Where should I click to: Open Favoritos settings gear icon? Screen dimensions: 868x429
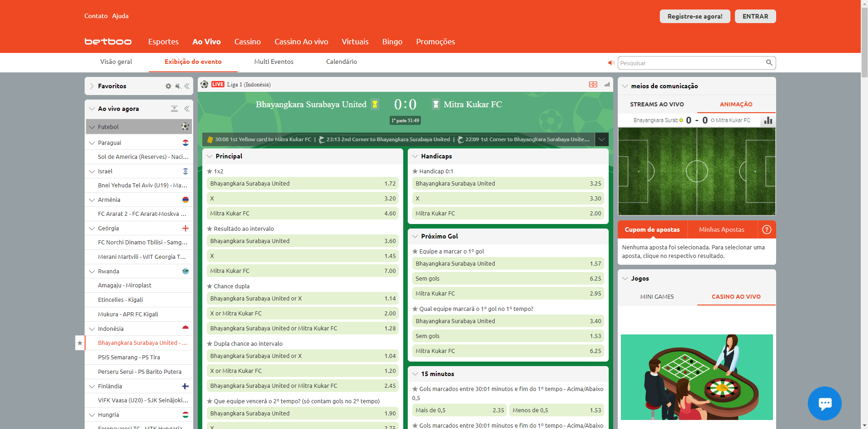(x=168, y=86)
